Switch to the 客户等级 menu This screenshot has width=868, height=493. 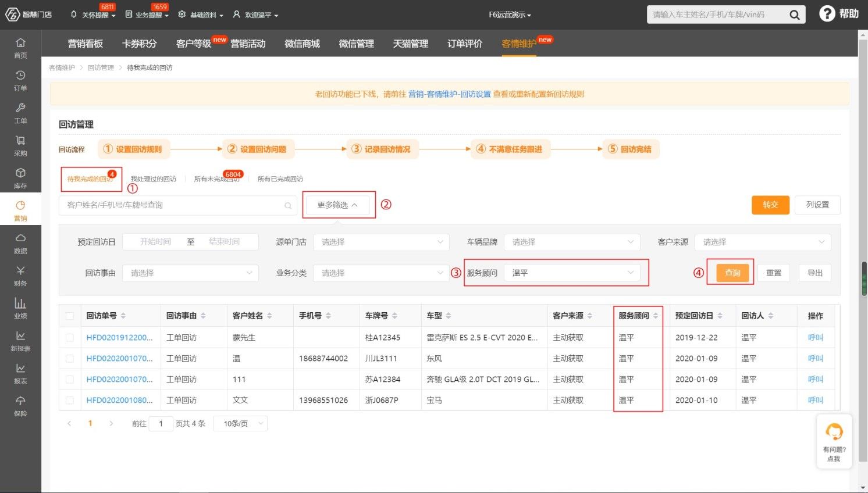pos(194,44)
